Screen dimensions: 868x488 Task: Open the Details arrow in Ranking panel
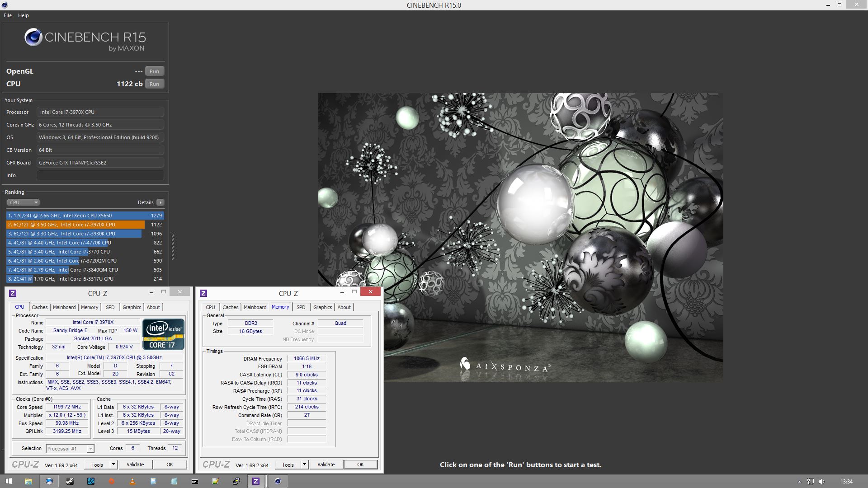(160, 202)
